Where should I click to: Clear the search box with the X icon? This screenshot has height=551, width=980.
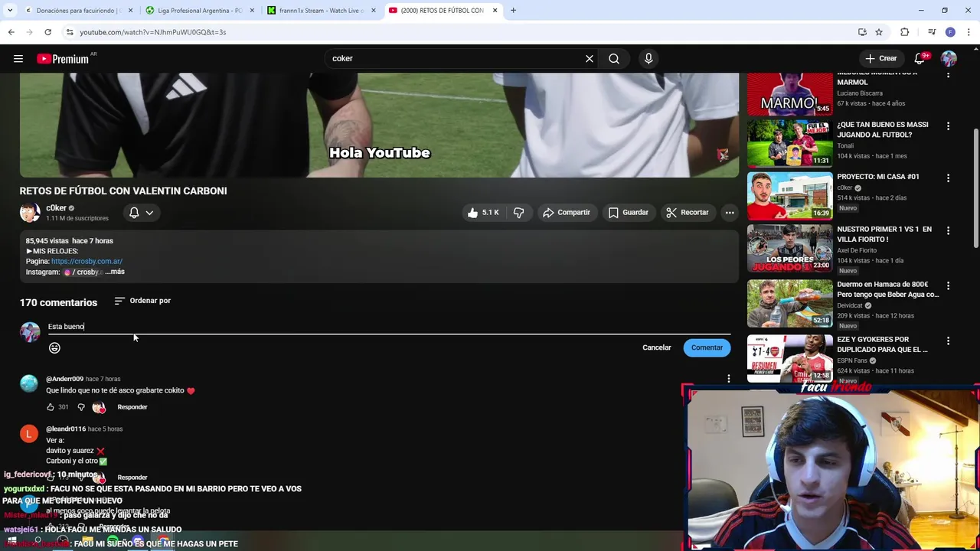[x=590, y=59]
